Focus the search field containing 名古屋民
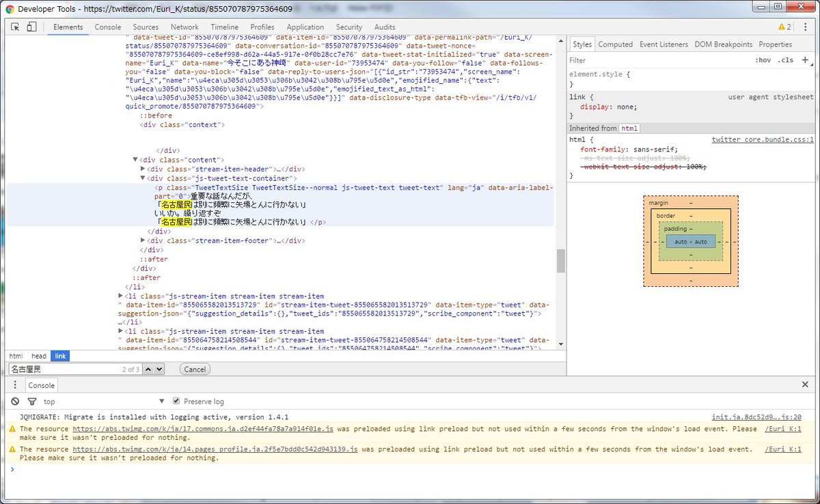The image size is (820, 504). click(x=74, y=369)
